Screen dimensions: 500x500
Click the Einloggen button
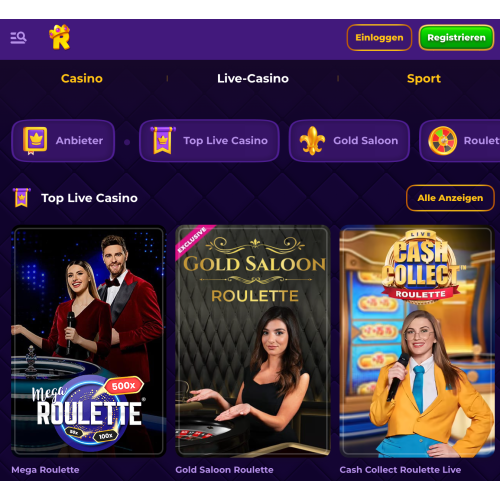379,37
